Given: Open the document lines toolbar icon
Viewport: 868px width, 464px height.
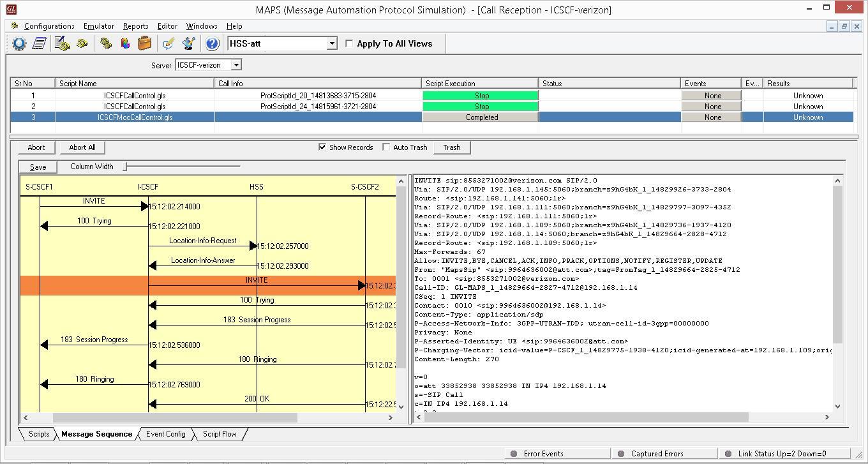Looking at the screenshot, I should pos(40,43).
